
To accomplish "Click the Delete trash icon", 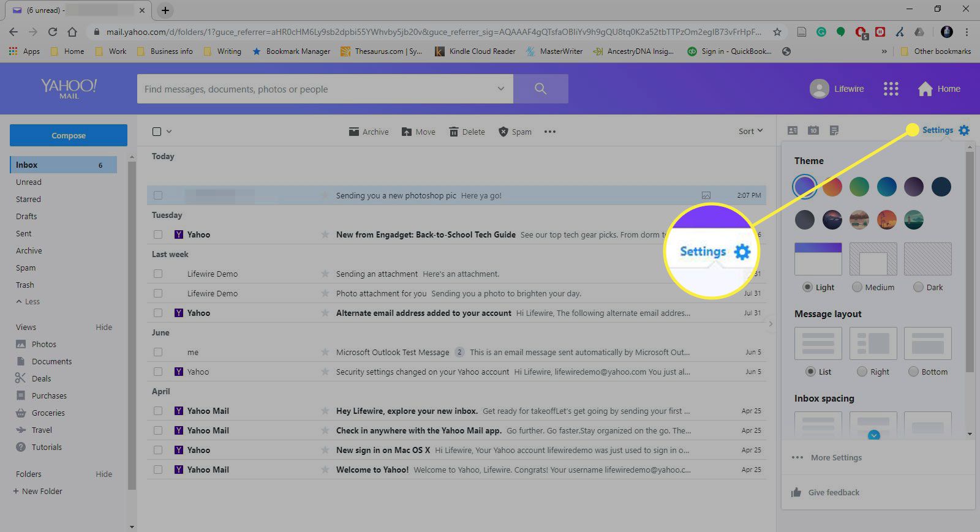I will pos(454,132).
